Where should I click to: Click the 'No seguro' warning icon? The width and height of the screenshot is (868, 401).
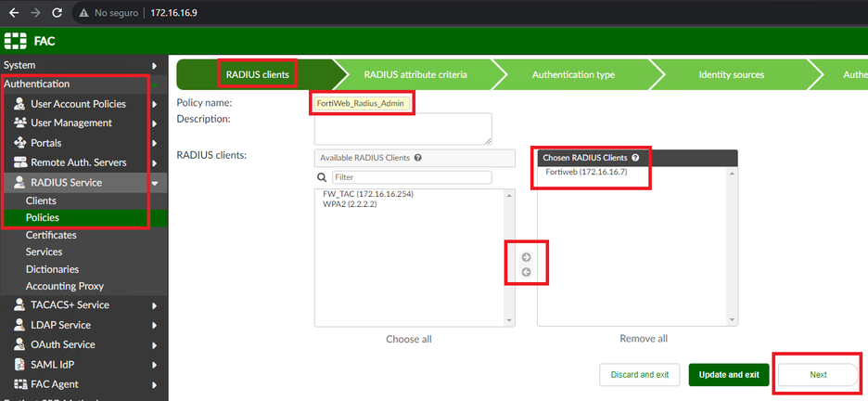(x=84, y=12)
